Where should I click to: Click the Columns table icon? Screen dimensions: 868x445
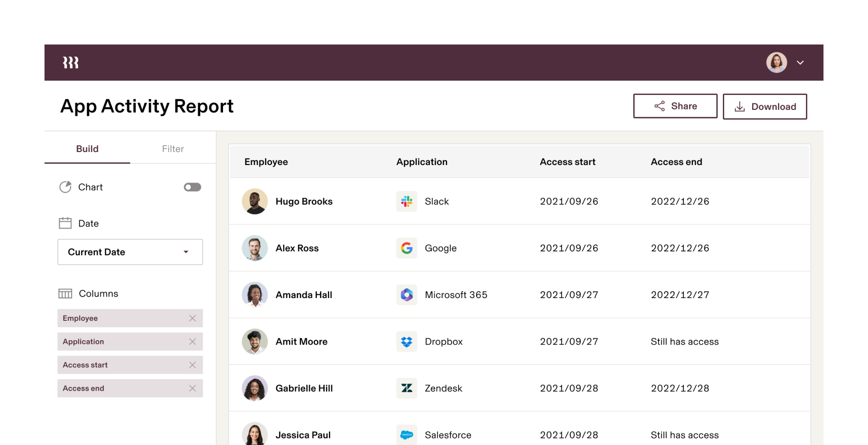pos(65,293)
